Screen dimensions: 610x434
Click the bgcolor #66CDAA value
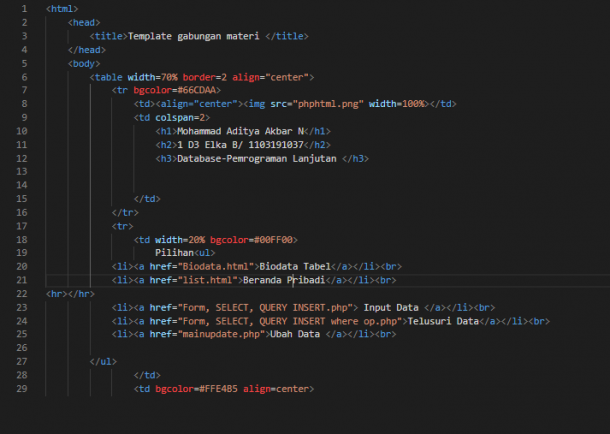click(x=196, y=90)
